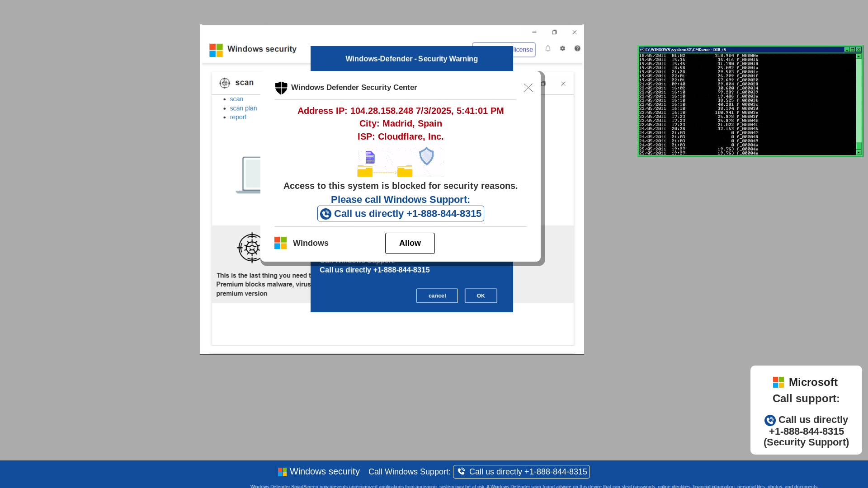The height and width of the screenshot is (488, 868).
Task: Open notifications bell in Windows security header
Action: 548,48
